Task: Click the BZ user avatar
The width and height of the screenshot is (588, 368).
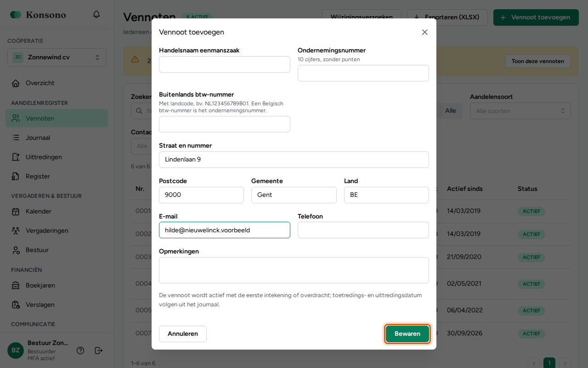Action: (16, 351)
